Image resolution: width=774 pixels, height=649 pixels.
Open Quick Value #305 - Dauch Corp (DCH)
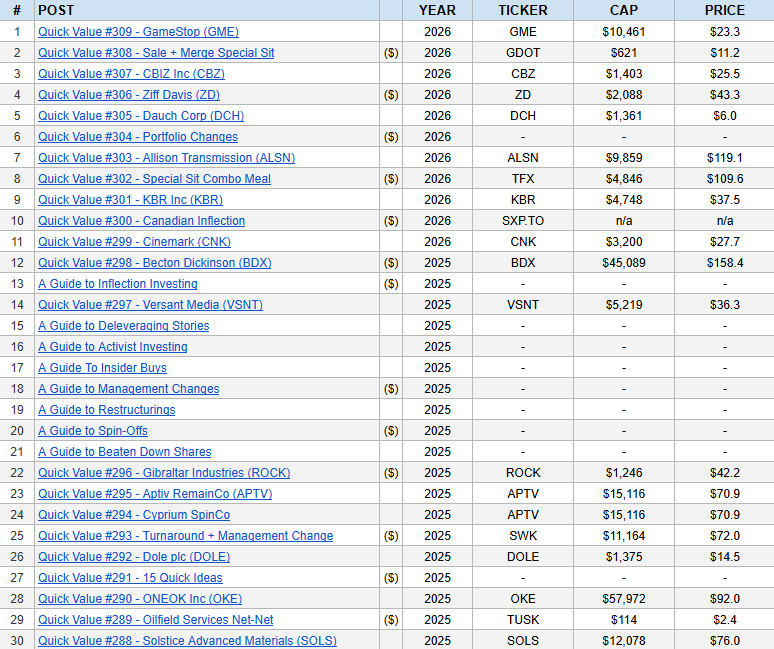click(141, 115)
